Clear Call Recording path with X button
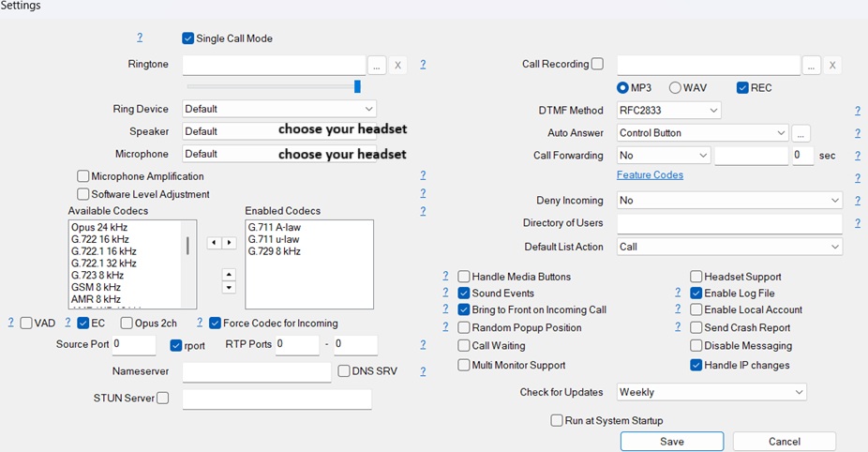Image resolution: width=868 pixels, height=452 pixels. [x=832, y=65]
